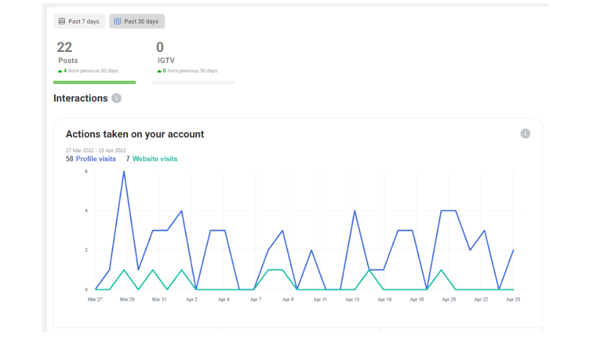
Task: Click the 27 Mar 2022 - 25 Apr 2022 date text
Action: tap(96, 150)
